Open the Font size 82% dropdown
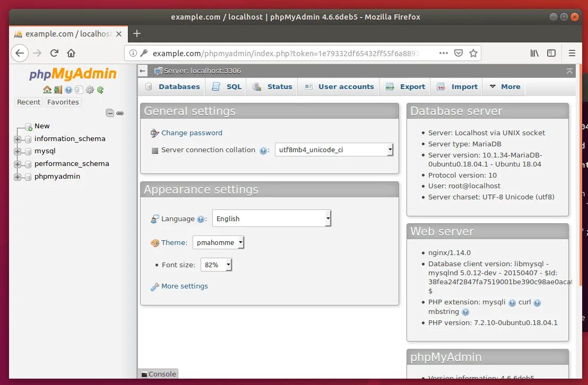The image size is (588, 385). click(216, 265)
